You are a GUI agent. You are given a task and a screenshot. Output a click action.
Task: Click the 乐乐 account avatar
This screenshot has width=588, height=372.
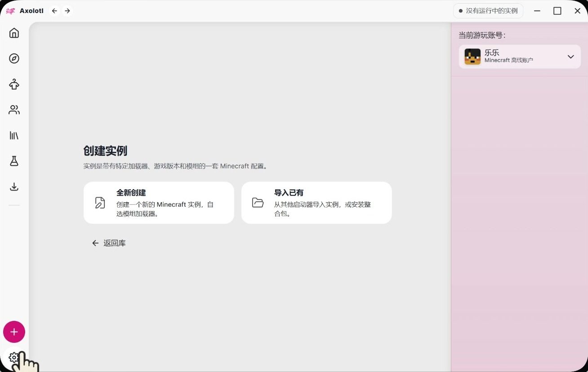pos(472,57)
